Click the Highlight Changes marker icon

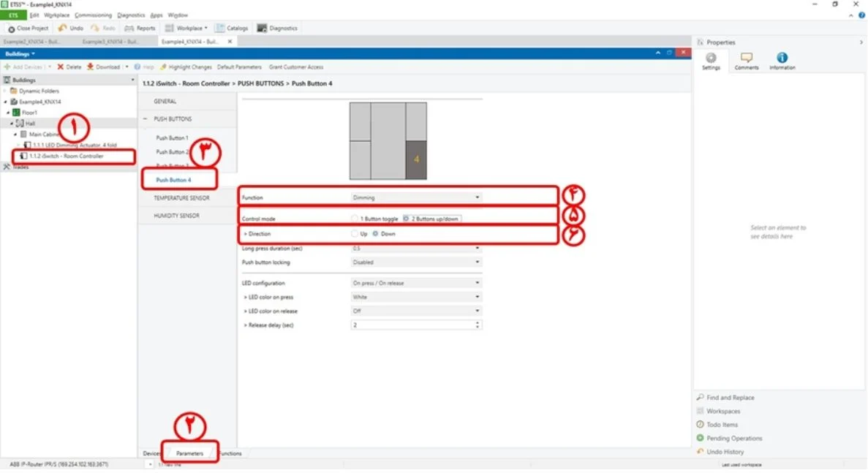click(163, 67)
